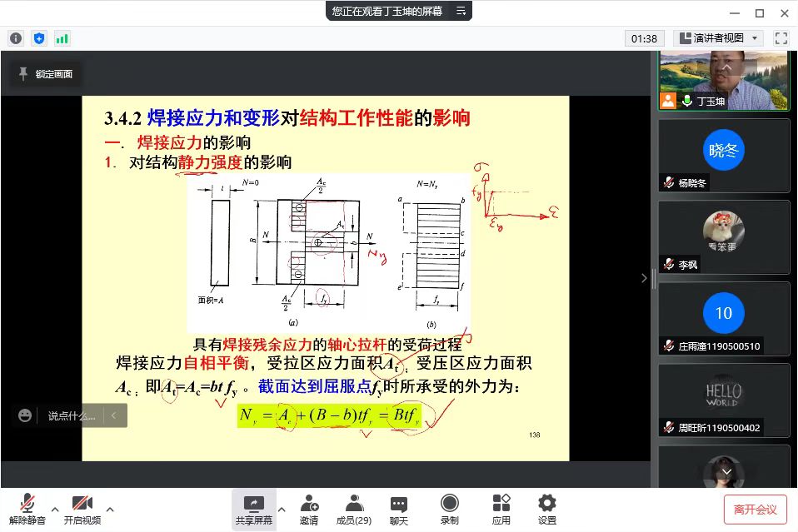Click the 锁定画面 pin button
Image resolution: width=798 pixels, height=532 pixels.
tap(46, 74)
